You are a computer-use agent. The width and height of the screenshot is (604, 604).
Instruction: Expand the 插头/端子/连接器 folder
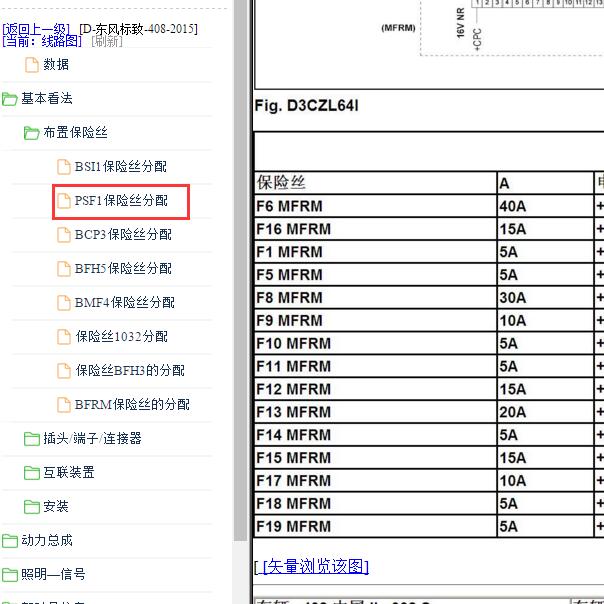pyautogui.click(x=92, y=438)
